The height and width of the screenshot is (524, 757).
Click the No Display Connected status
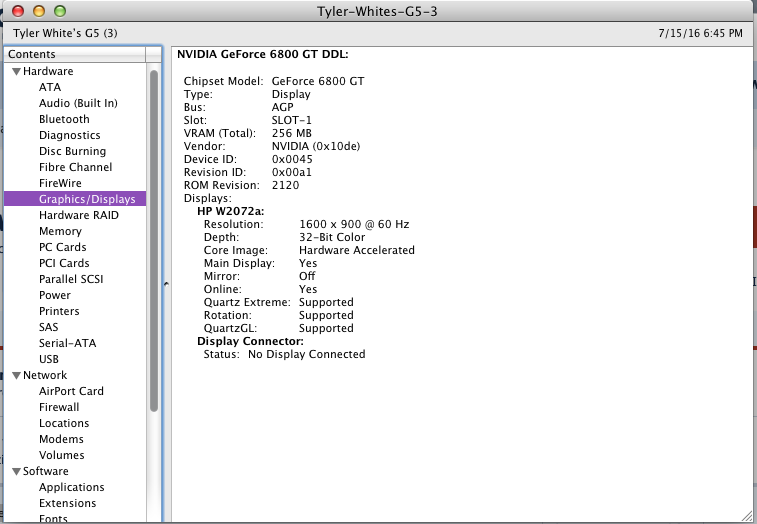(x=307, y=354)
